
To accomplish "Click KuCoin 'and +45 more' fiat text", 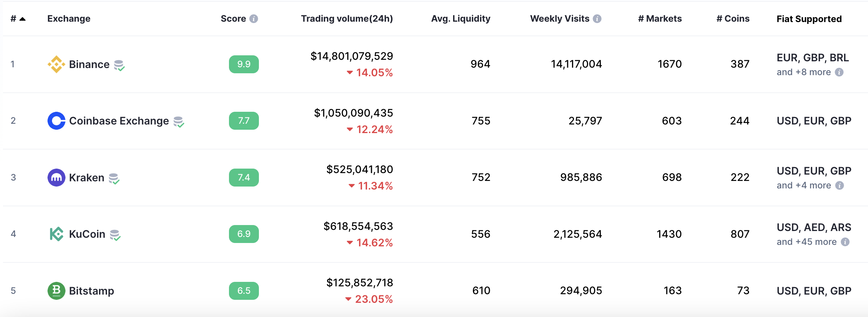I will point(807,242).
